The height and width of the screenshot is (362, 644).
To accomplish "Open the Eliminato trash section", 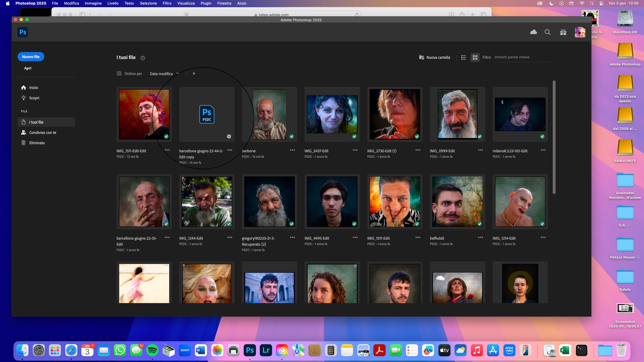I will (x=37, y=143).
